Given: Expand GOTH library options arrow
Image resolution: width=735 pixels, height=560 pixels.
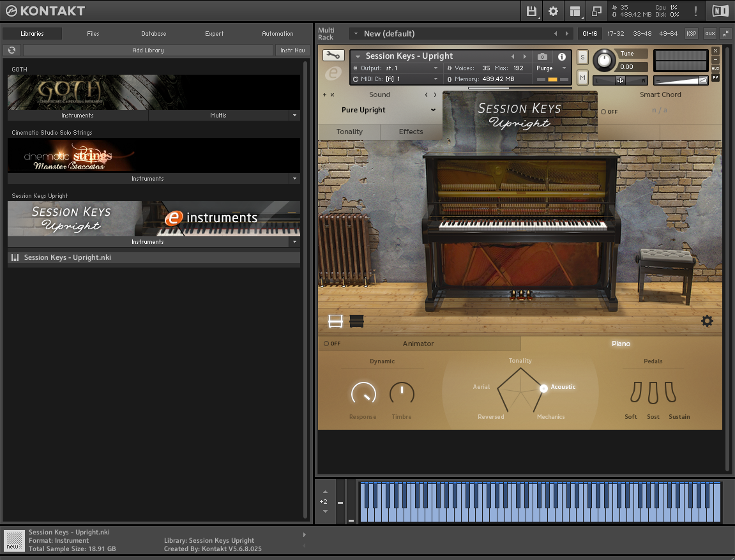Looking at the screenshot, I should pyautogui.click(x=294, y=116).
